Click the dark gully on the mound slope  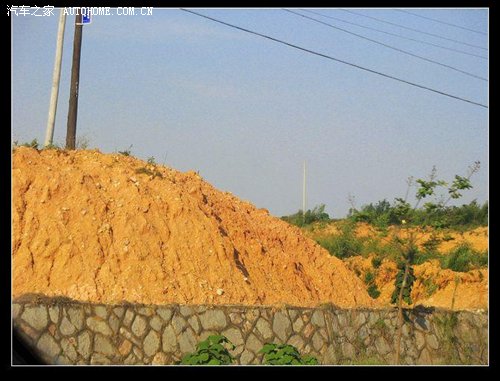(x=241, y=262)
